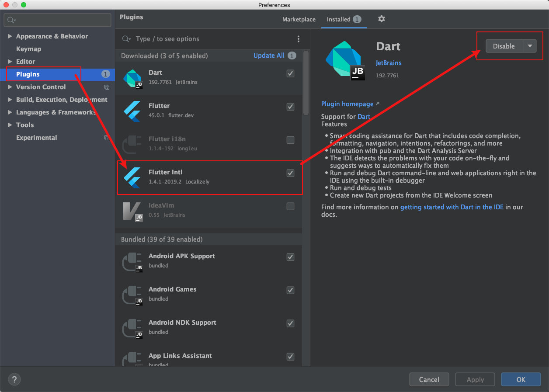Click the magnifier icon in plugin search

pyautogui.click(x=126, y=39)
